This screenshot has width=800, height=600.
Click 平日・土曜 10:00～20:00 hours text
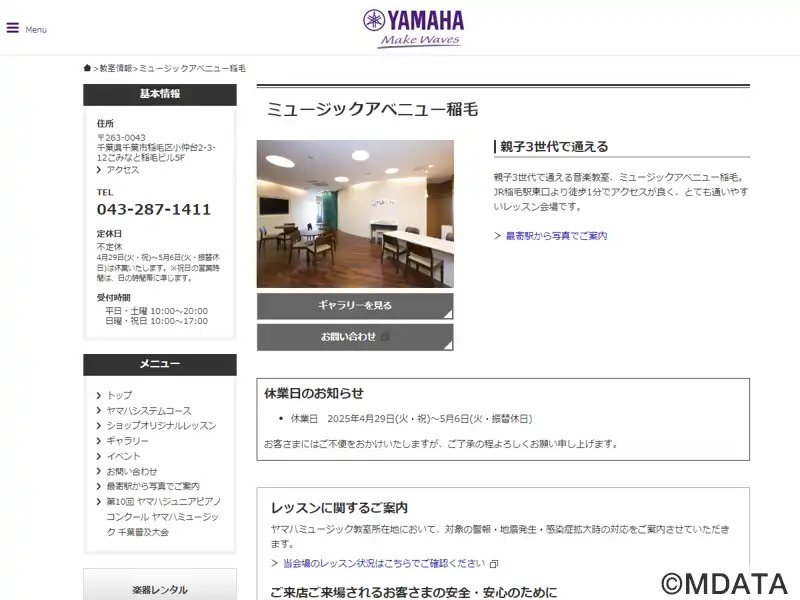157,311
